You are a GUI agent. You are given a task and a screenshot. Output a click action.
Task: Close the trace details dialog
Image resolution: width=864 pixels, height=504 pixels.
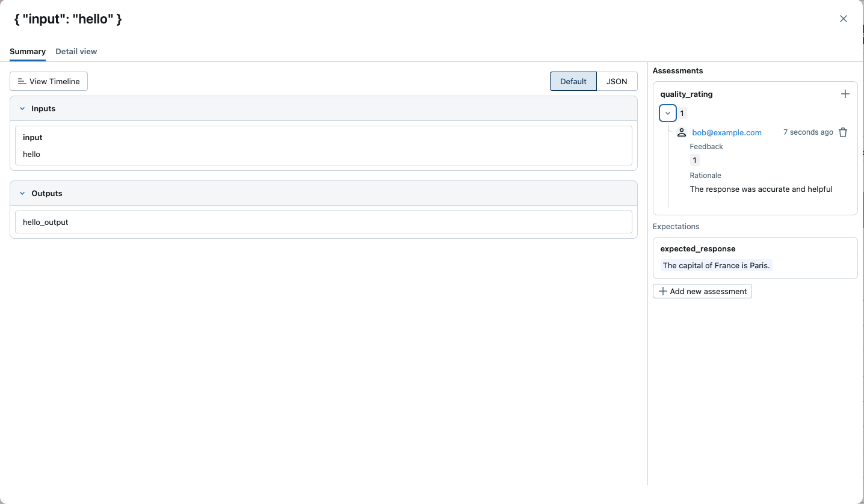(x=843, y=19)
